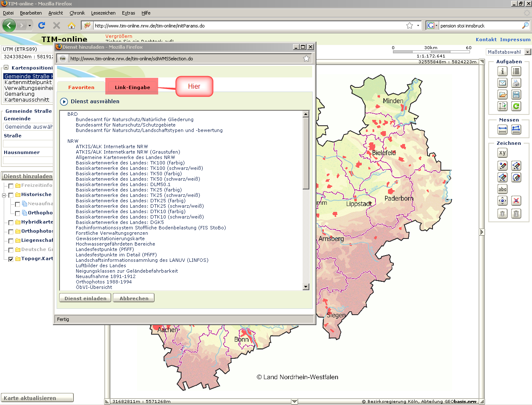Check the Orthophotos folder layer checkbox

11,231
